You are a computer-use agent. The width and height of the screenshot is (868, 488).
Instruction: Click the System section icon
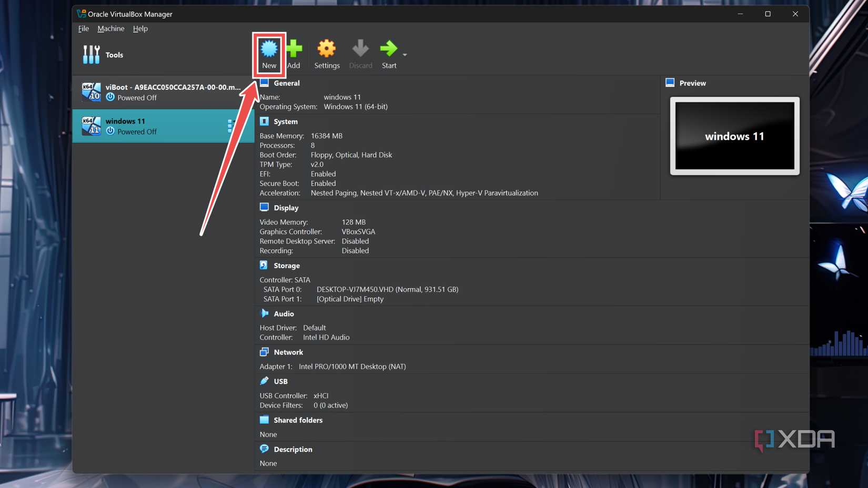tap(264, 121)
